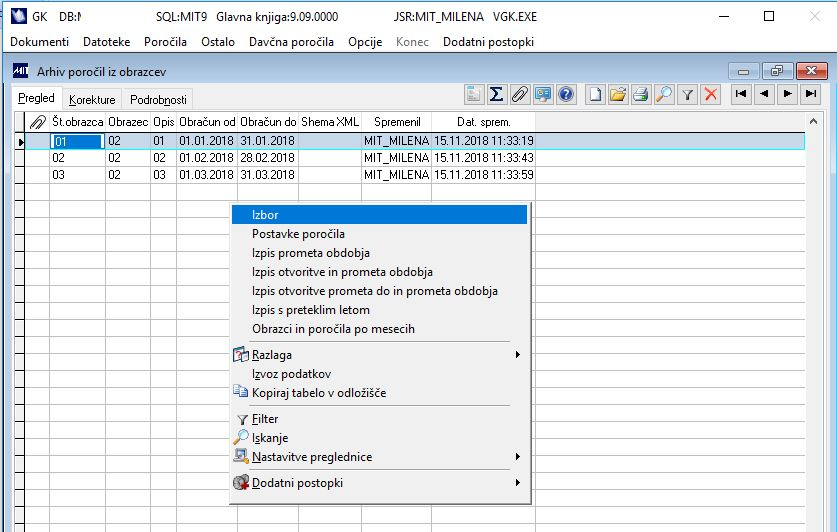Select Izpis otvoritve prometa do in prometa obdobja

click(380, 291)
